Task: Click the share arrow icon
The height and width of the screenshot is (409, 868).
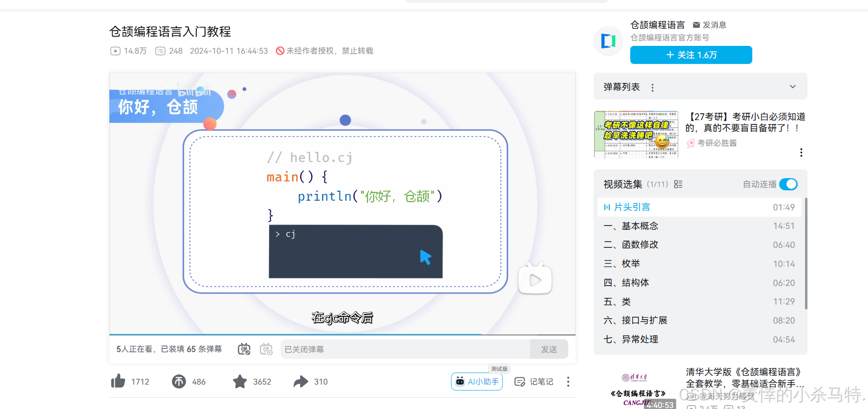Action: [301, 382]
